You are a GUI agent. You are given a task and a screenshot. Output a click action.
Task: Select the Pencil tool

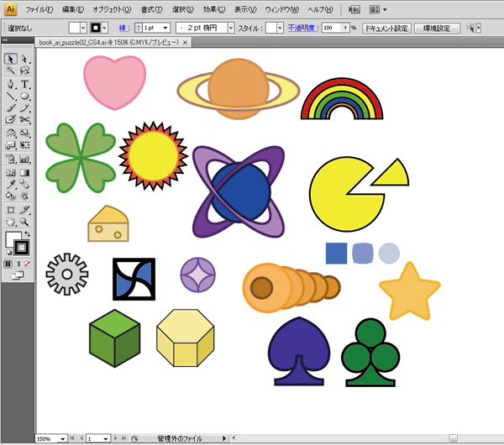pos(24,108)
